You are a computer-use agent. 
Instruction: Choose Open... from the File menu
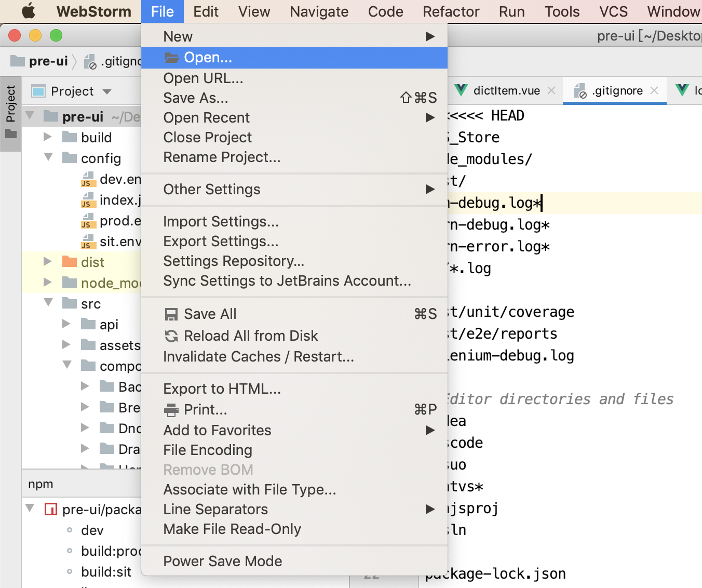(294, 57)
